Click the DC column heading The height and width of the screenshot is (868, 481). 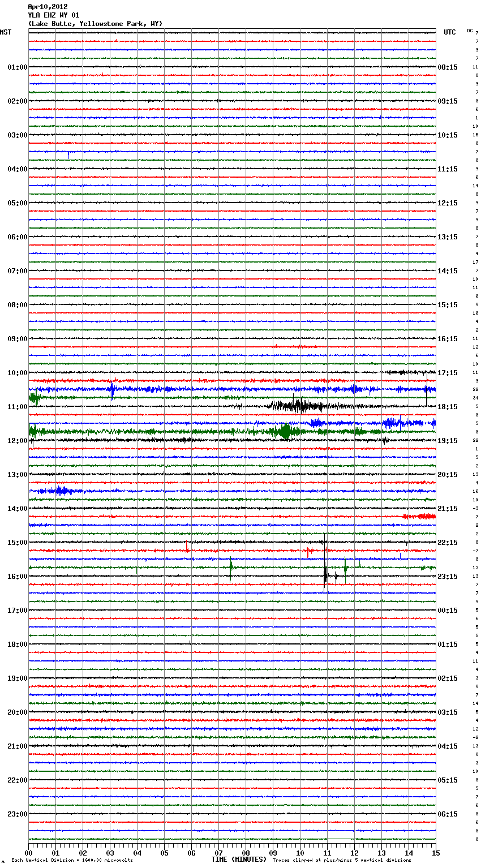[x=470, y=31]
